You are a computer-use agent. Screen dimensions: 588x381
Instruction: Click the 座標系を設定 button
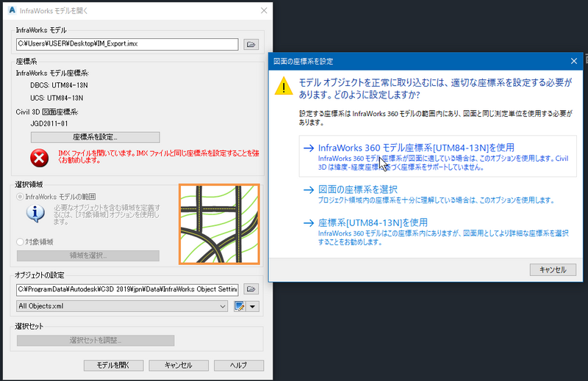click(x=96, y=137)
